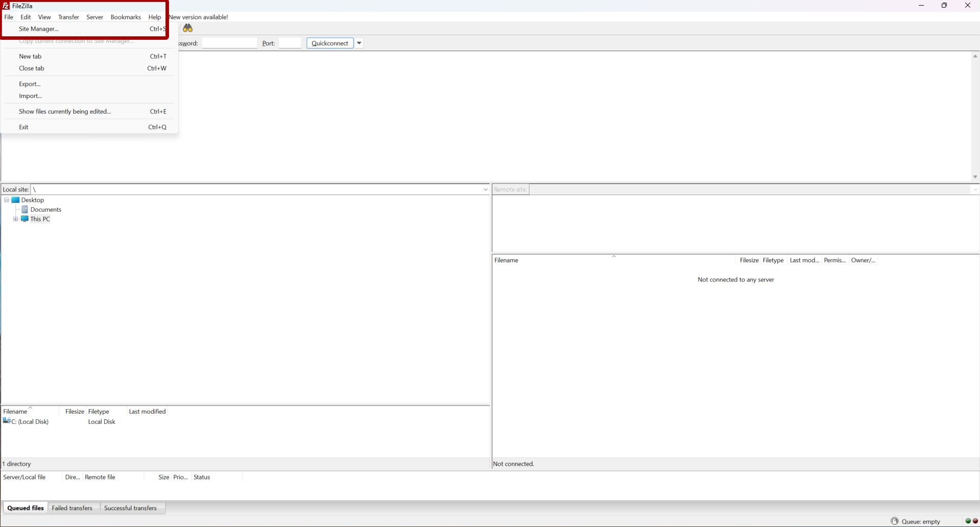Switch to the Successful transfers tab
980x527 pixels.
click(x=130, y=508)
